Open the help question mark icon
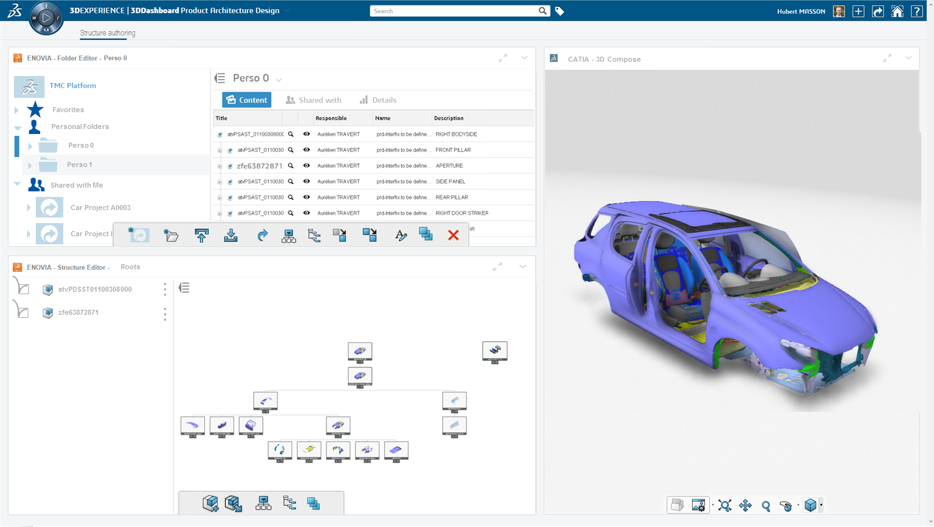 pyautogui.click(x=917, y=11)
